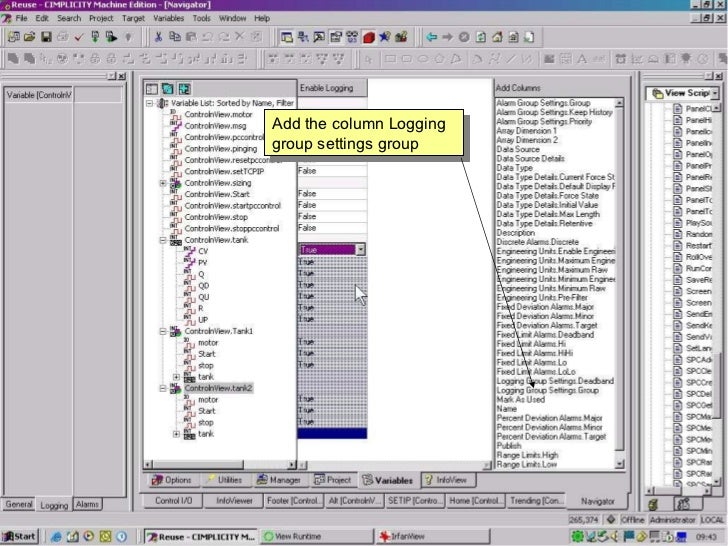Click the False cell for ControlnView.setTCPIP

pyautogui.click(x=332, y=171)
